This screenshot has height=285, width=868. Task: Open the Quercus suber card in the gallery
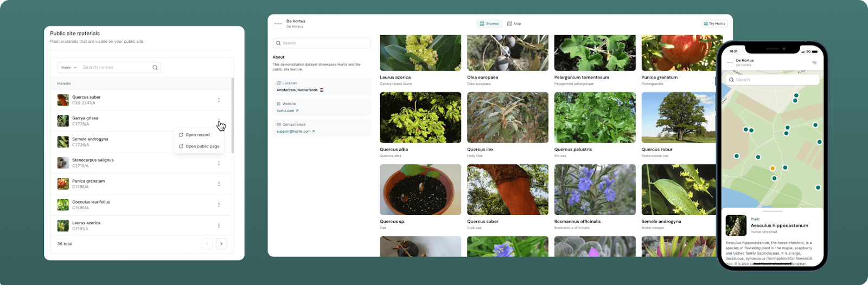click(508, 197)
